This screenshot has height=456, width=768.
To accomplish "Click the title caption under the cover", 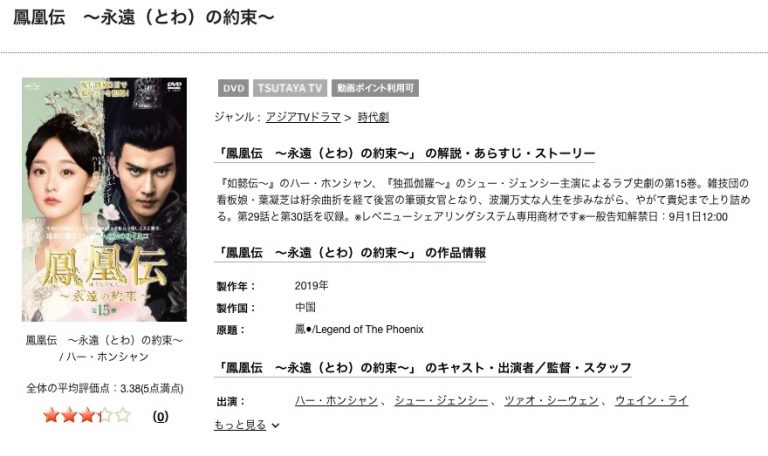I will click(104, 348).
